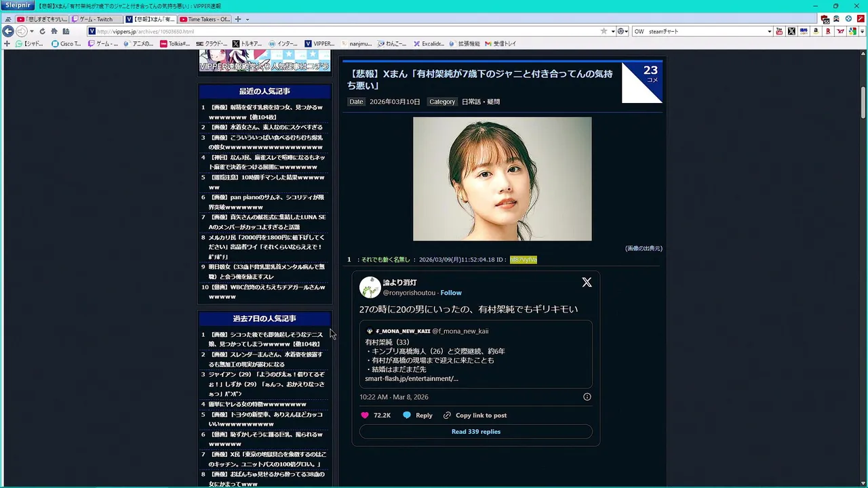Click the red extension icon with 55 badge
This screenshot has width=868, height=488.
(x=825, y=19)
